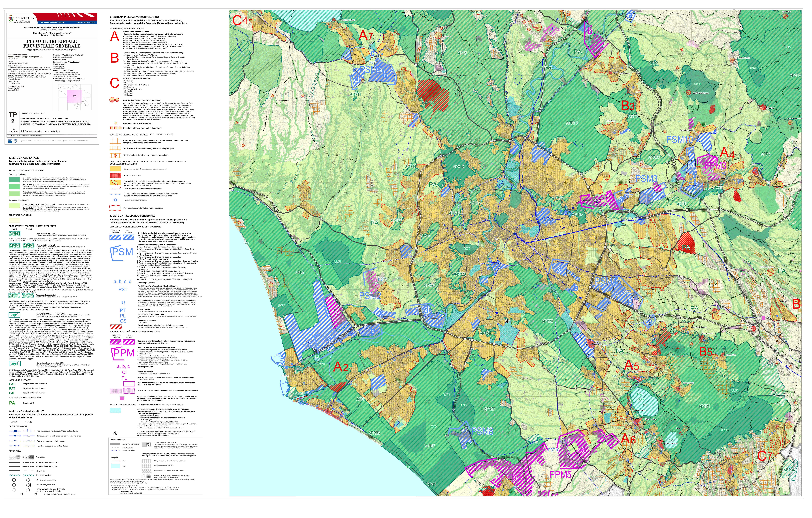The width and height of the screenshot is (812, 518).
Task: Click the PSM2 label on the map
Action: click(370, 296)
